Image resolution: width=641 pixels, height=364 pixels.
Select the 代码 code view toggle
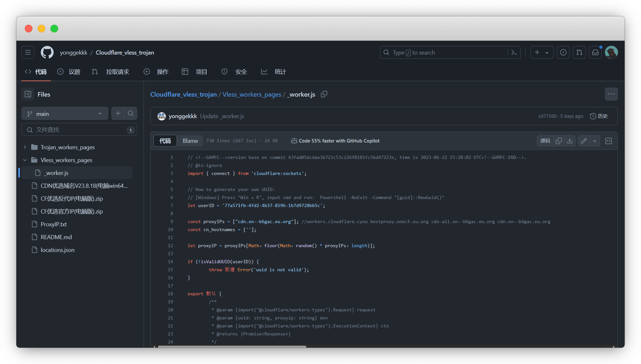[x=165, y=141]
